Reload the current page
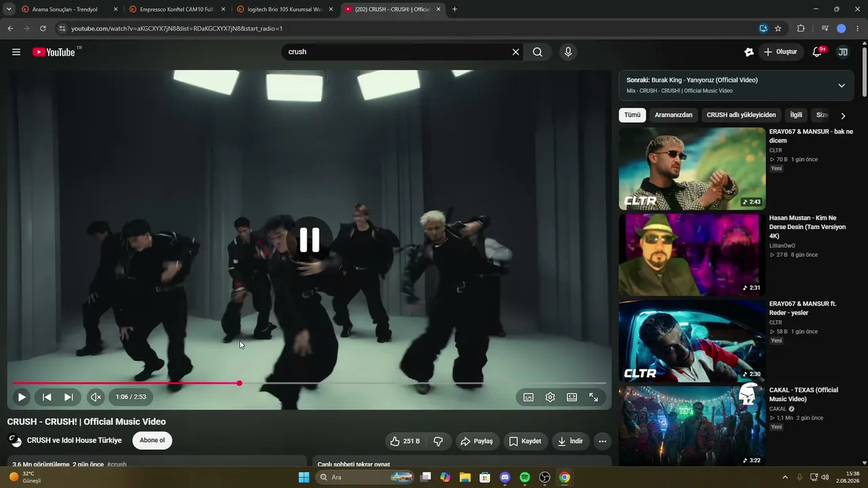This screenshot has height=488, width=868. (x=43, y=28)
